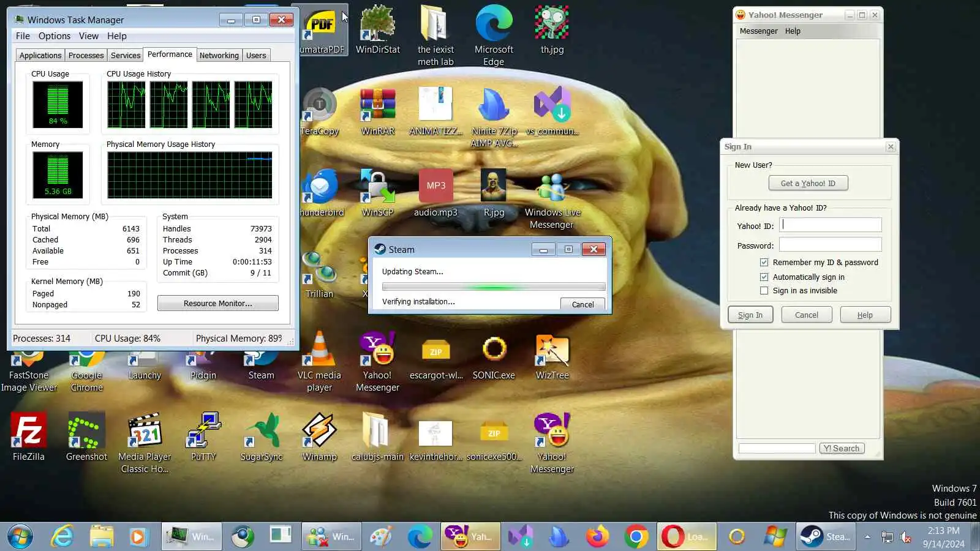
Task: Select the vs_commun... installer icon
Action: pyautogui.click(x=552, y=111)
